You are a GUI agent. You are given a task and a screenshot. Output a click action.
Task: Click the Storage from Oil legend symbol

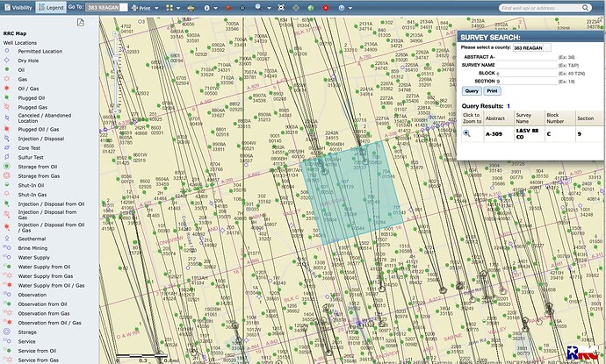(x=6, y=167)
